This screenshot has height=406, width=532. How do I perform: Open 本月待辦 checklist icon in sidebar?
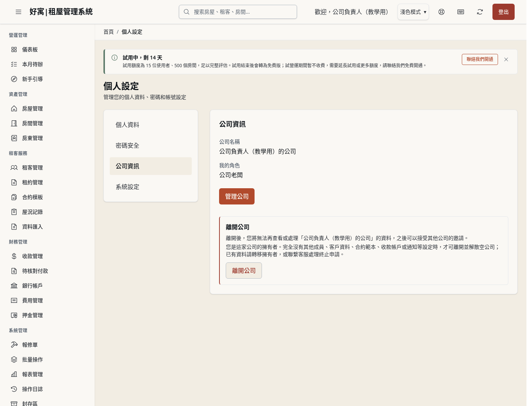(x=14, y=64)
